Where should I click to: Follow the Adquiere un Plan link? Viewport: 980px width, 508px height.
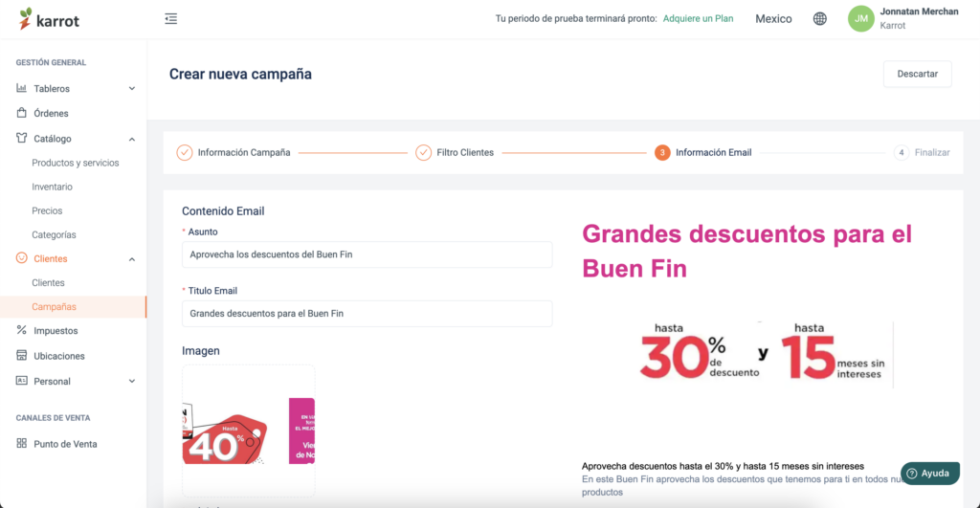[x=698, y=19]
